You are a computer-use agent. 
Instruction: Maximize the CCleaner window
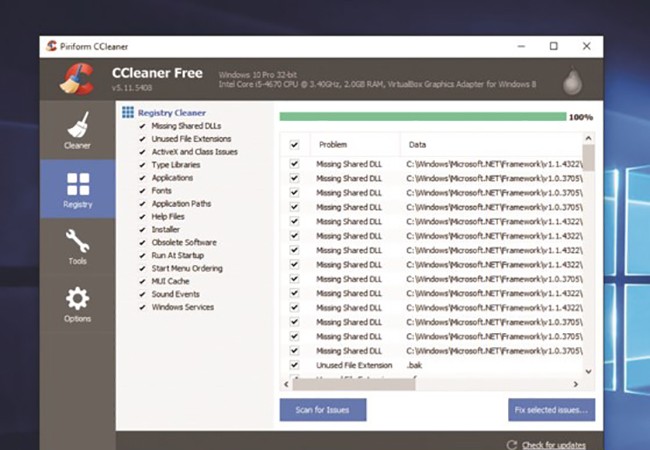[x=554, y=46]
